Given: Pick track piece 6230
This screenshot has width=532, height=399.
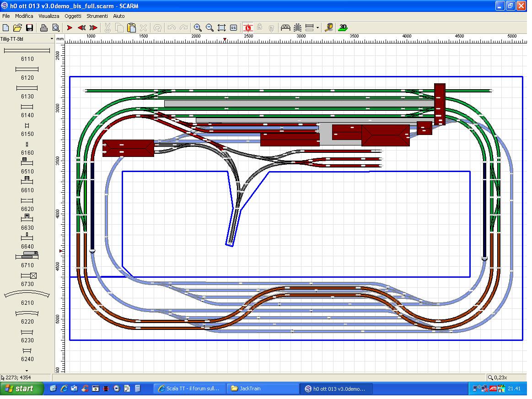Looking at the screenshot, I should coord(27,336).
